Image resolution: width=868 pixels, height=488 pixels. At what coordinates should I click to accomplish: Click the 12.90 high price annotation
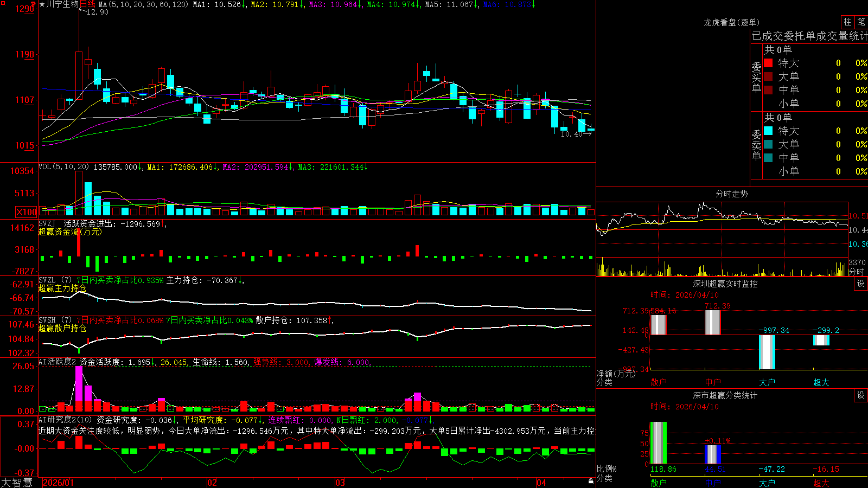97,12
